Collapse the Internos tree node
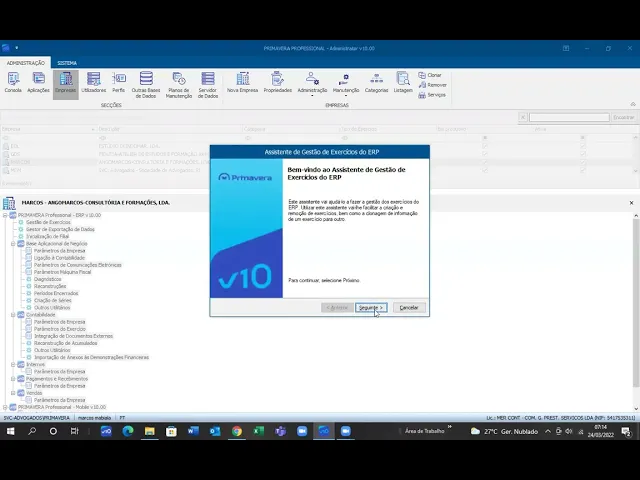This screenshot has height=480, width=640. pyautogui.click(x=13, y=364)
